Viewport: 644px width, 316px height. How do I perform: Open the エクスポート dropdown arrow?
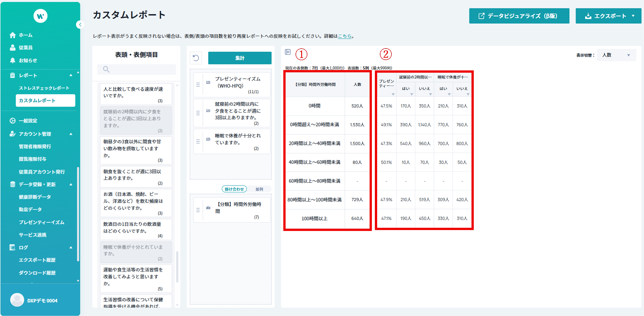633,16
